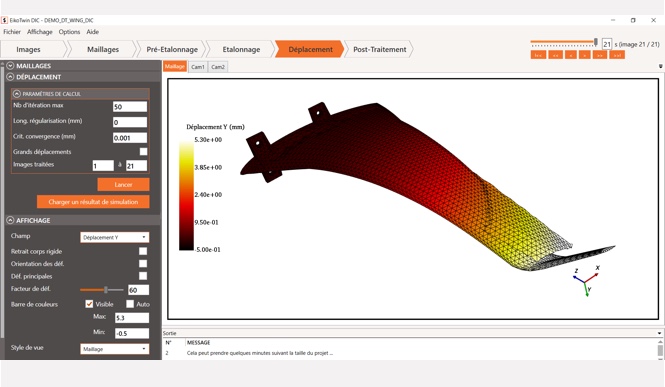Click the MESSAGE column header
Screen dimensions: 665x387
coord(198,342)
